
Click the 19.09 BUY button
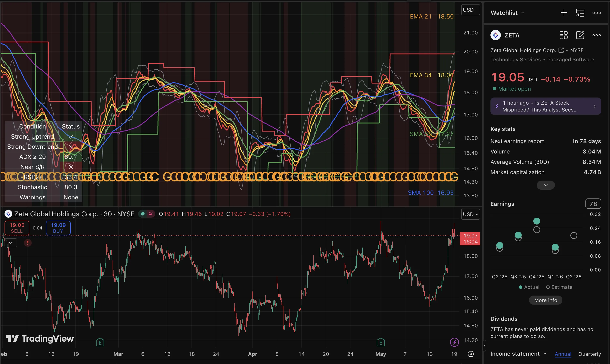58,228
